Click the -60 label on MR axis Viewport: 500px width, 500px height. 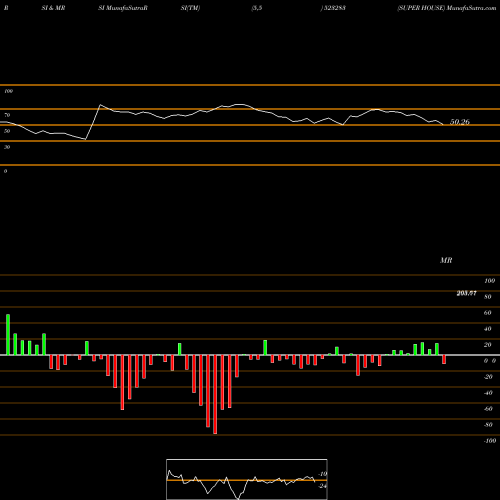[x=488, y=409]
